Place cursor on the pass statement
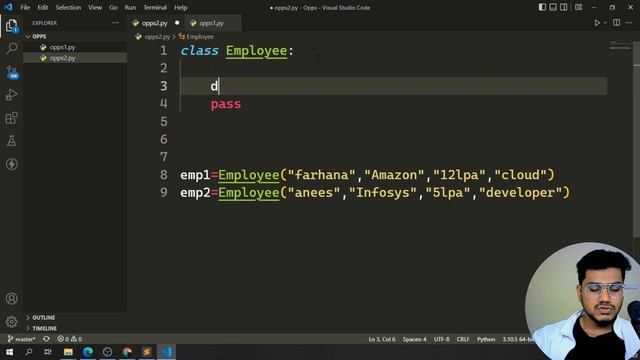Viewport: 640px width, 360px height. click(226, 104)
